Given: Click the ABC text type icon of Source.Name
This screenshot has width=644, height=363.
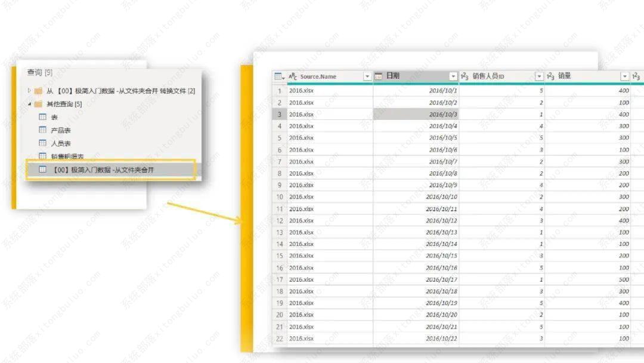Looking at the screenshot, I should 292,76.
